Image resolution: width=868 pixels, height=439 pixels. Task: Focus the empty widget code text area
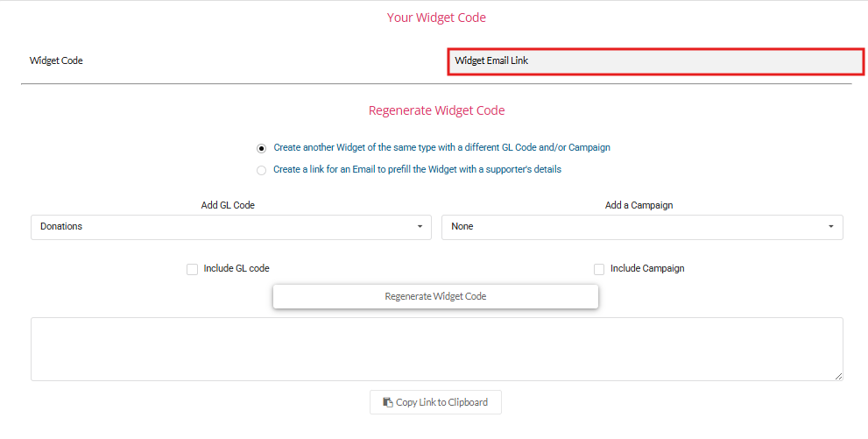437,349
